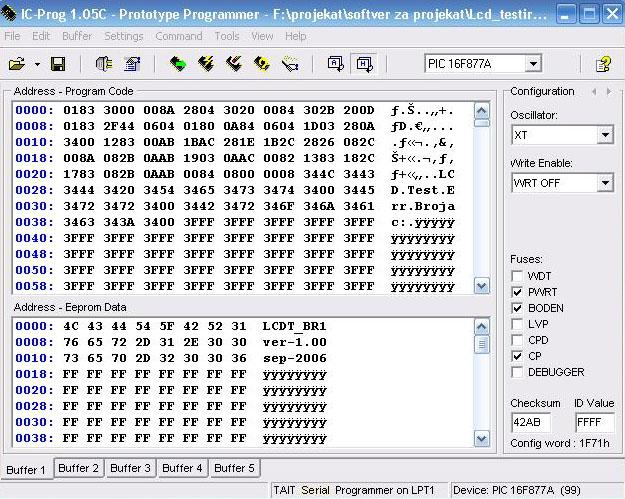
Task: Click the Checksum field showing 42AB
Action: tap(531, 422)
